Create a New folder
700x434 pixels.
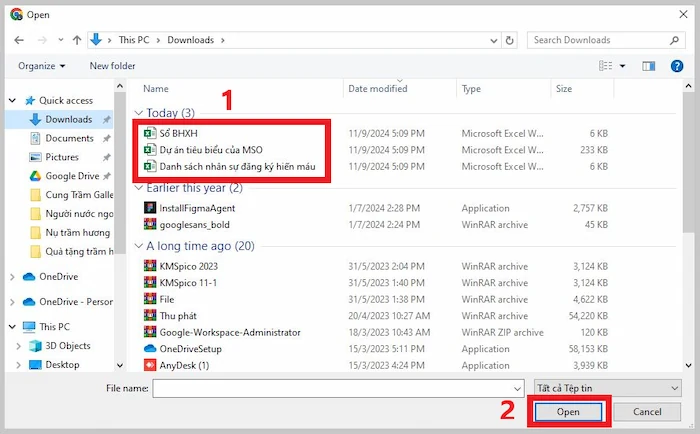point(112,66)
